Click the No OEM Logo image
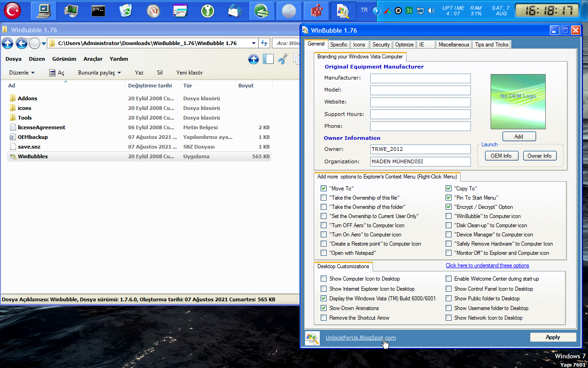 pos(518,102)
